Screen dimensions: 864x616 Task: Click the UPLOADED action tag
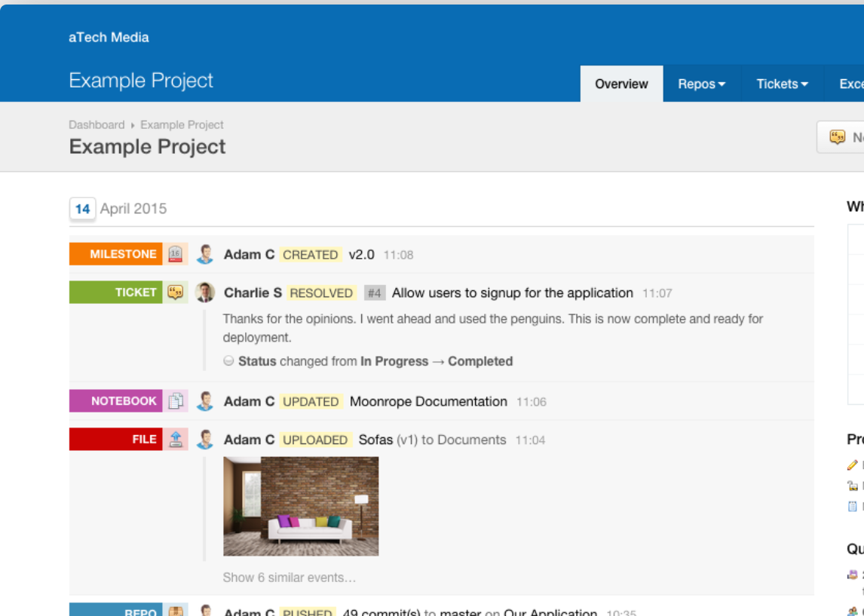315,440
